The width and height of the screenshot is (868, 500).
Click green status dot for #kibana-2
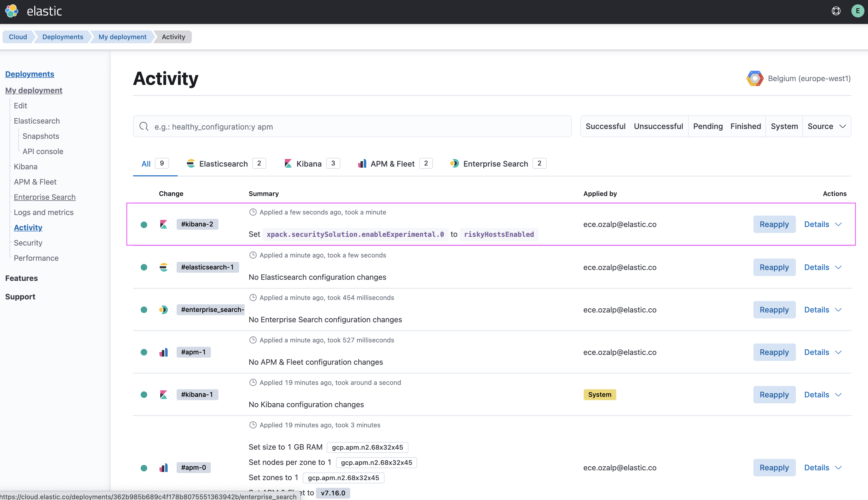click(x=144, y=225)
